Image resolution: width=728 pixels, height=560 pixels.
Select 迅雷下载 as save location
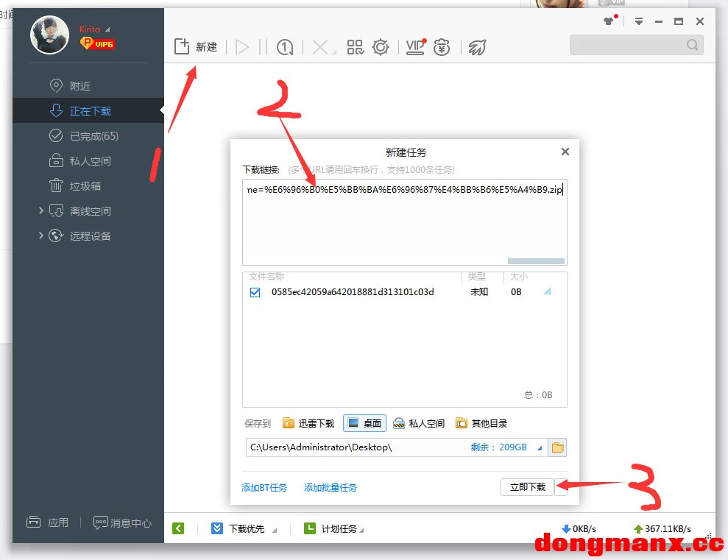click(x=308, y=423)
